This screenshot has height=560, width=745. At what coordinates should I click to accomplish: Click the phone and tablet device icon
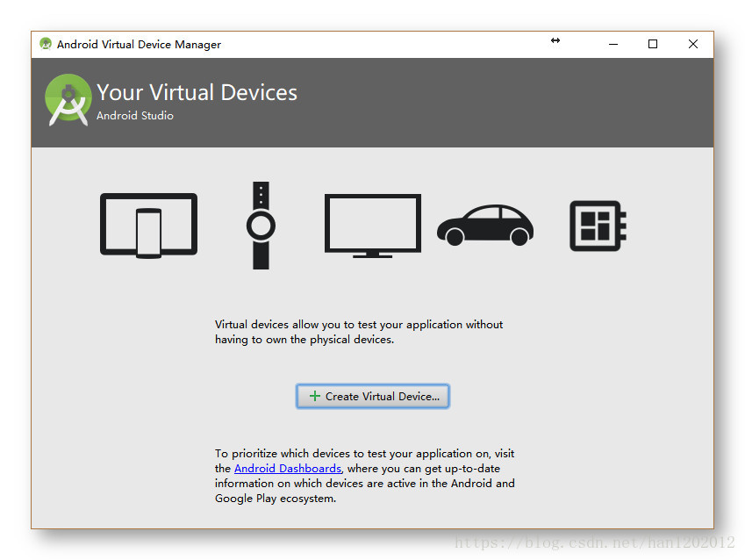point(148,226)
